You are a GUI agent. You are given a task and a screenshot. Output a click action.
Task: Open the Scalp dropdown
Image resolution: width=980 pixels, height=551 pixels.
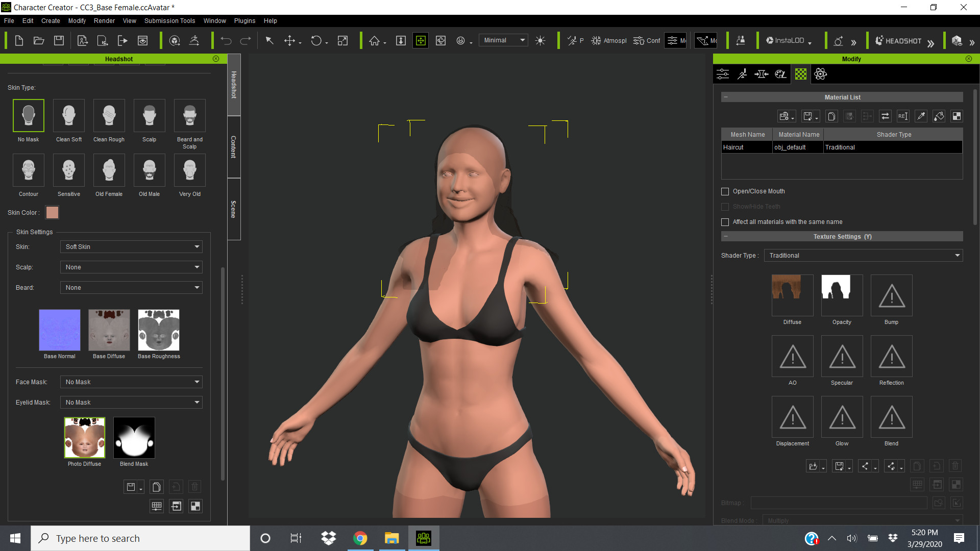click(x=131, y=267)
